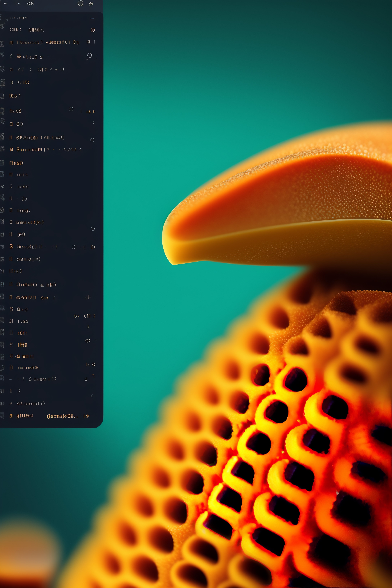Image resolution: width=392 pixels, height=588 pixels.
Task: Collapse the panel with the dash button
Action: tap(92, 19)
